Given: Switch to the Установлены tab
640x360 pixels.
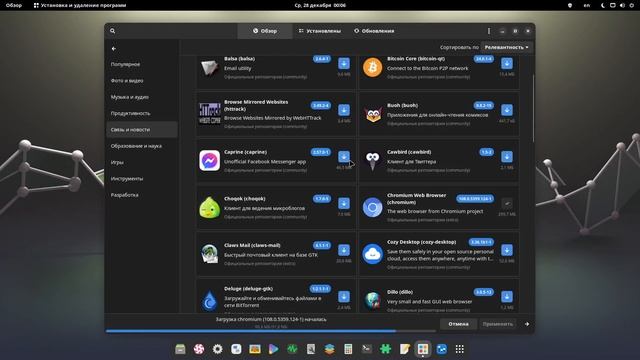Looking at the screenshot, I should click(x=320, y=31).
